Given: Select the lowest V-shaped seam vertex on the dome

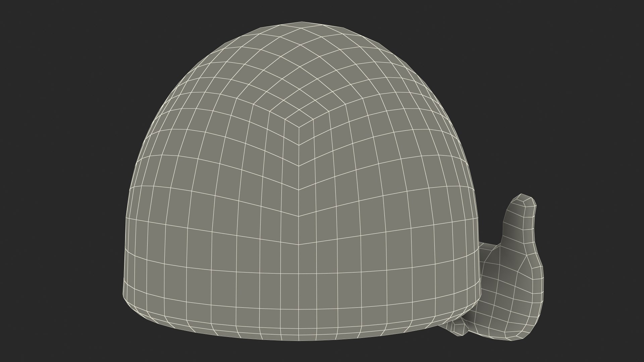Looking at the screenshot, I should (x=299, y=244).
